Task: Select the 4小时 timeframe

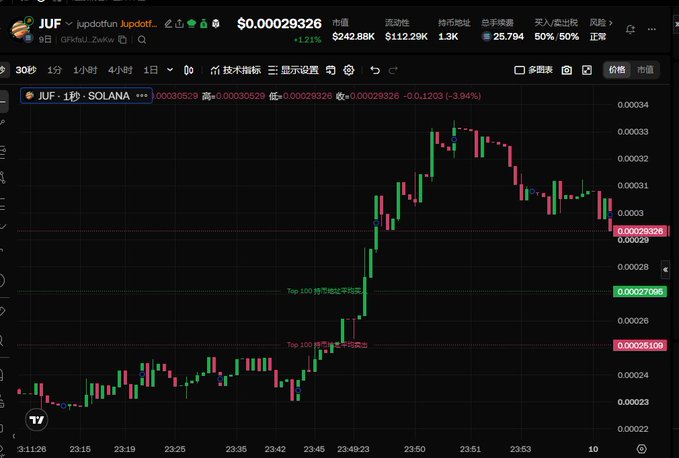Action: [120, 70]
